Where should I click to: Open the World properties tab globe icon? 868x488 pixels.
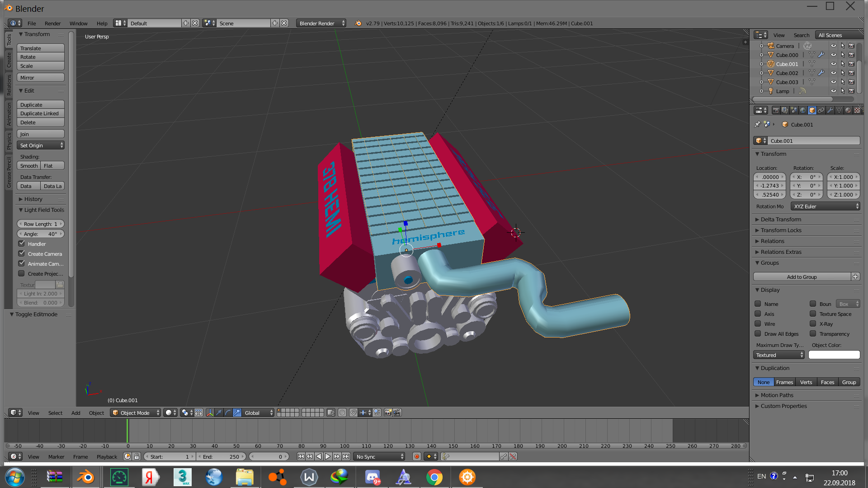803,110
